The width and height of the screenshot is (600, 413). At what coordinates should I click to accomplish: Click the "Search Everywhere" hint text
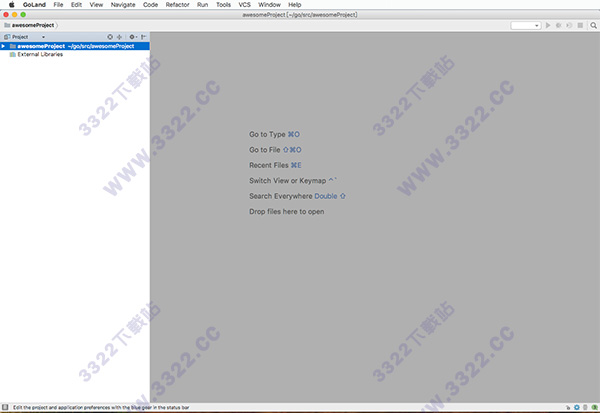281,196
